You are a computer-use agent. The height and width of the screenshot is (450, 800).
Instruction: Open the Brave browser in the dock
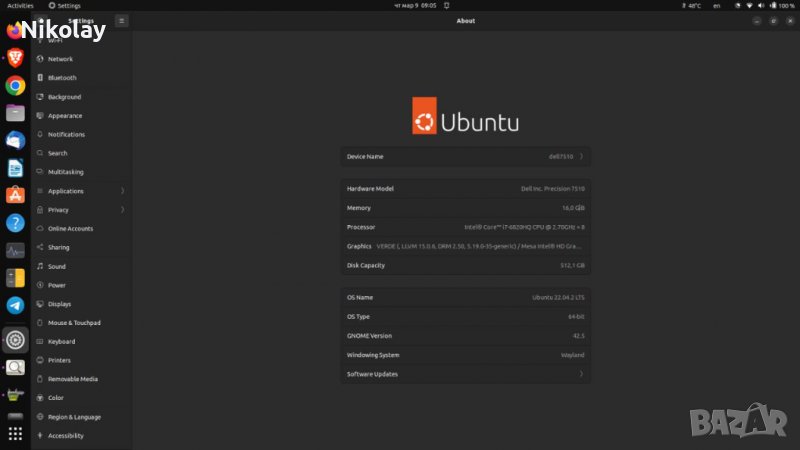click(x=15, y=58)
